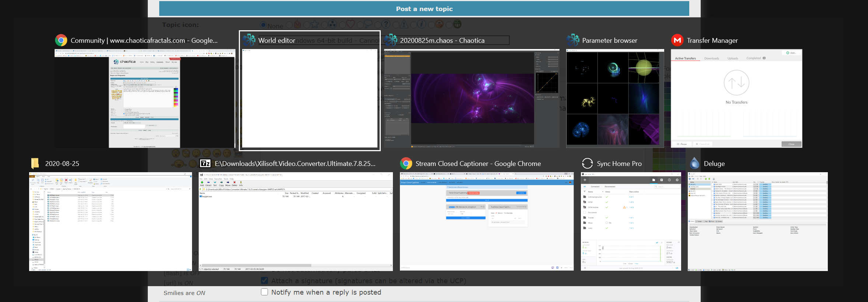The image size is (868, 302).
Task: Open the 20200825m.chaos Chaotica window thumbnail
Action: click(472, 99)
